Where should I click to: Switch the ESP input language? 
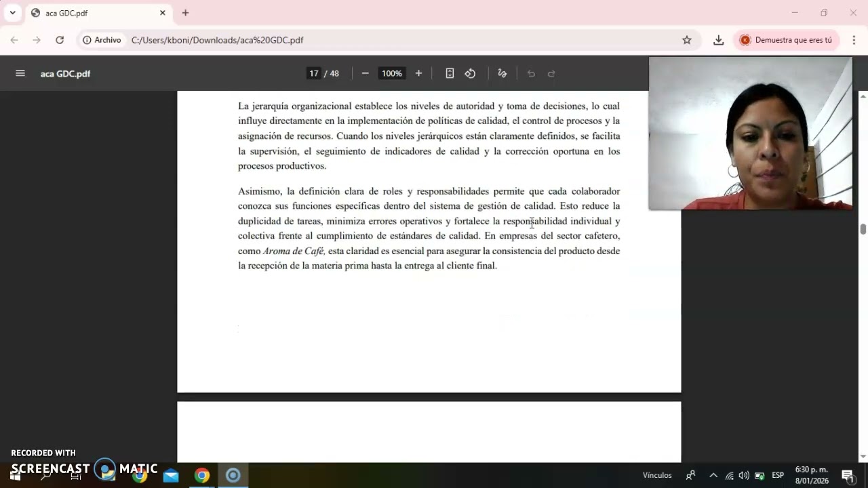tap(778, 475)
